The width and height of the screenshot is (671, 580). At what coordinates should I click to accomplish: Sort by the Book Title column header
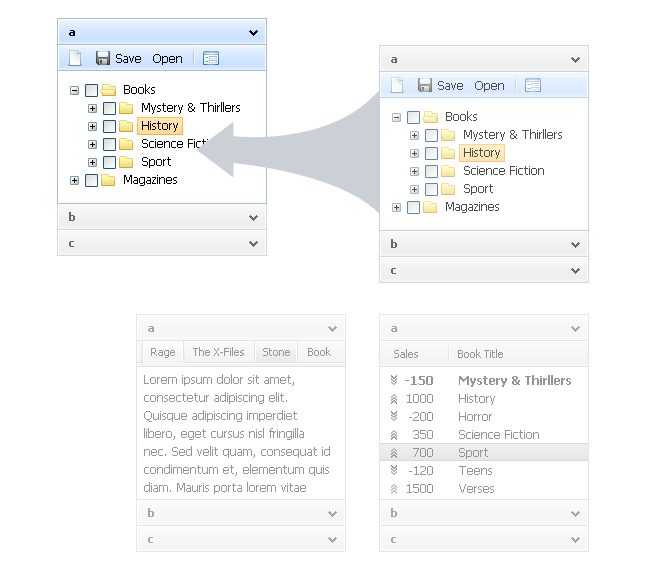click(x=480, y=354)
